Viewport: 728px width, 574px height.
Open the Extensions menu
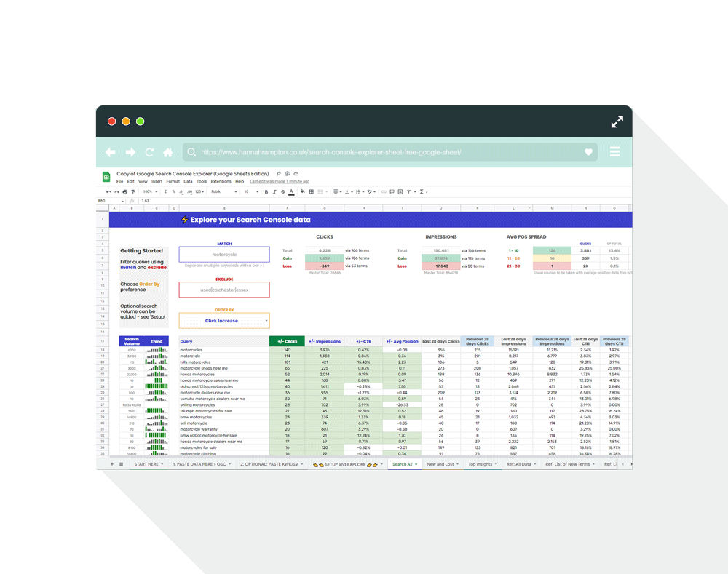[221, 181]
